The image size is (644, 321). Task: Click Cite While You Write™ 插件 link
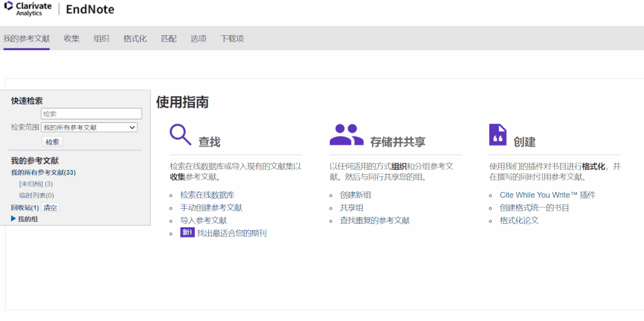[547, 195]
